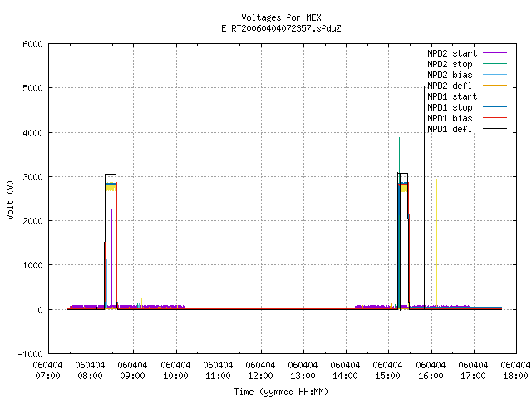Click the -1000 y-axis tick label
532x399 pixels.
30,354
